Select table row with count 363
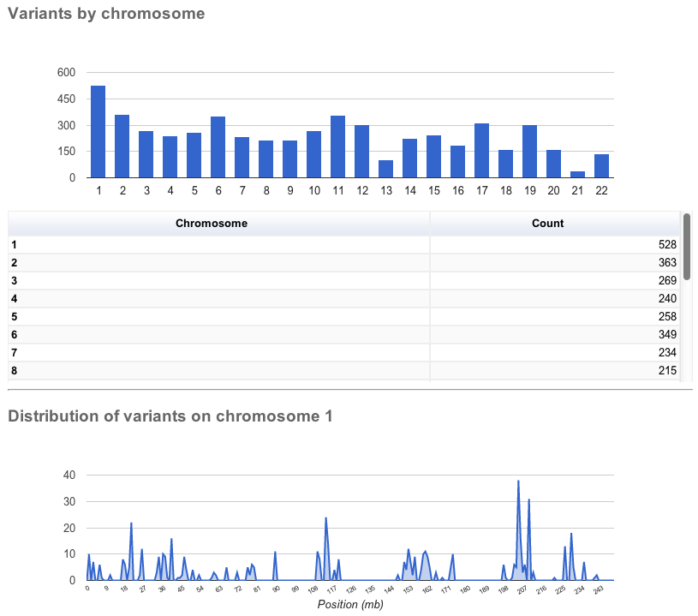Viewport: 698px width, 616px height. point(343,263)
